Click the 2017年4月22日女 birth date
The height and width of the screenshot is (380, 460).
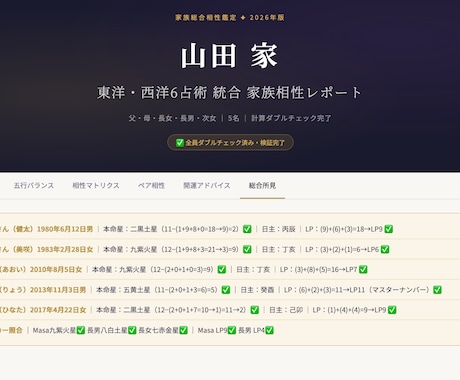tap(58, 310)
